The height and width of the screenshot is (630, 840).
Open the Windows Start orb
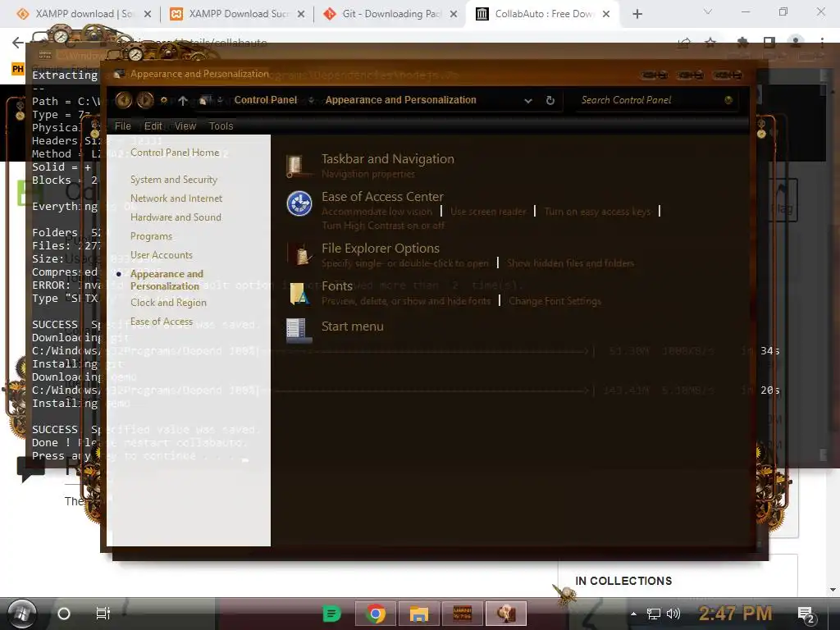(x=22, y=614)
